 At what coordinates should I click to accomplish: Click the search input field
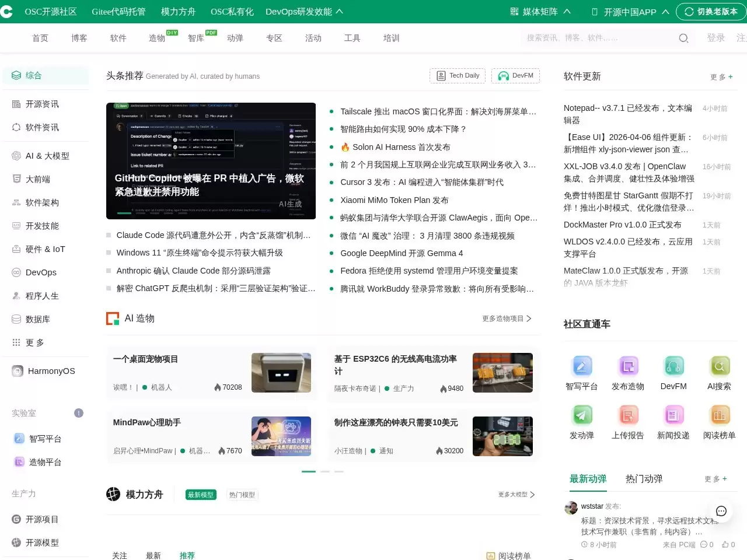coord(598,38)
